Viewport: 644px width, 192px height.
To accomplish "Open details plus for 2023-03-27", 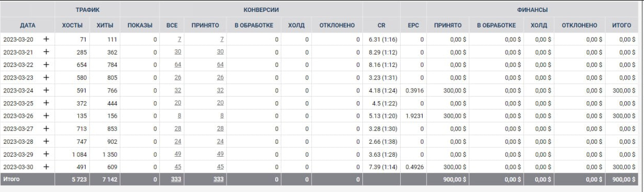I will 46,129.
